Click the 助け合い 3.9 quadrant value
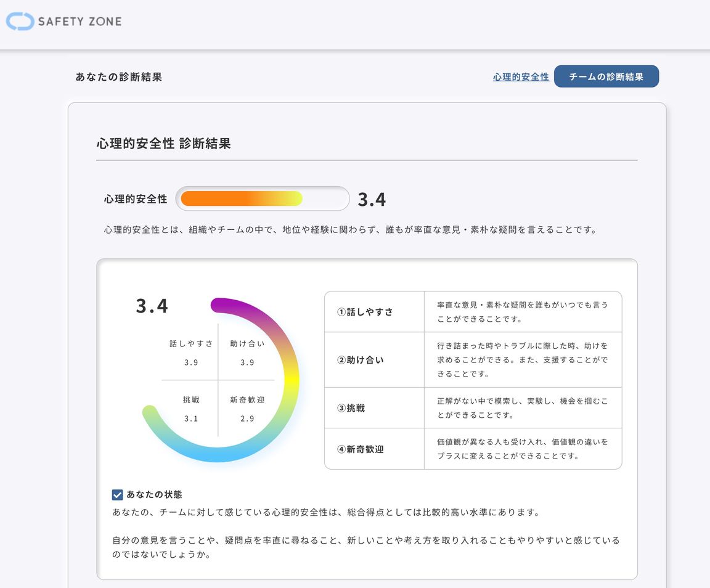 (247, 362)
